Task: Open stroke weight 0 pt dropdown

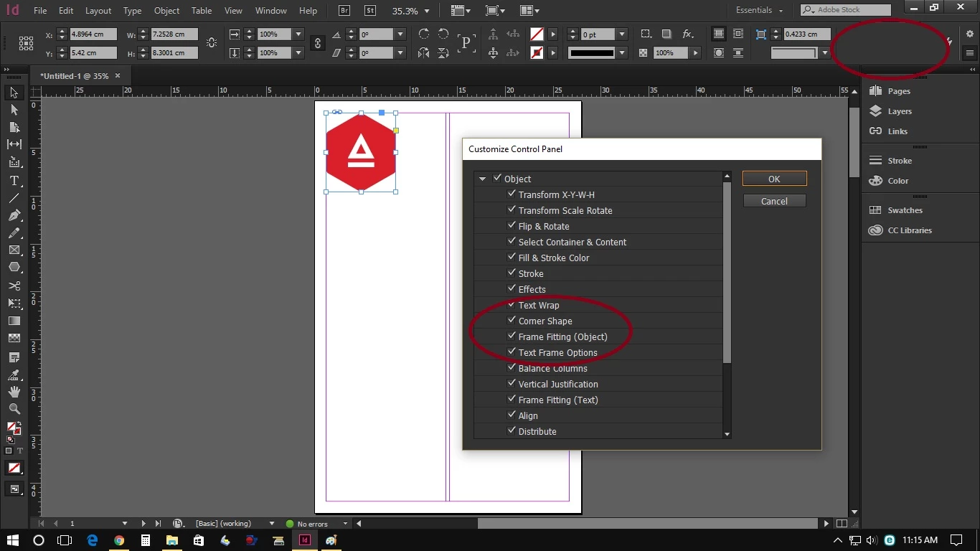Action: click(622, 34)
